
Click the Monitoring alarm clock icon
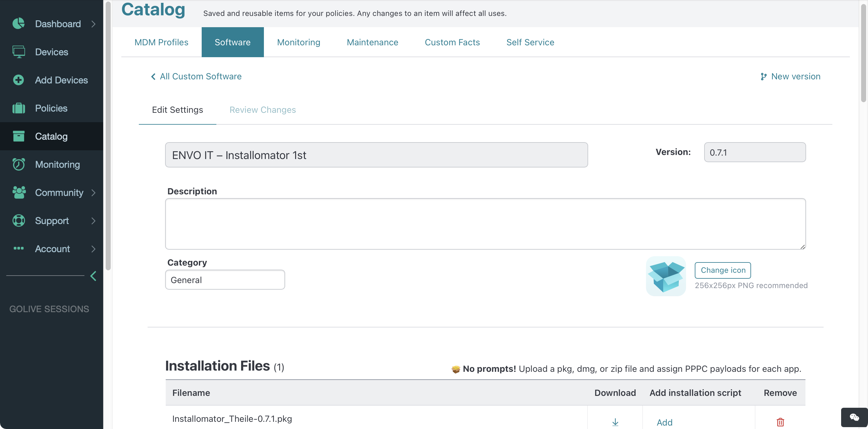[18, 164]
